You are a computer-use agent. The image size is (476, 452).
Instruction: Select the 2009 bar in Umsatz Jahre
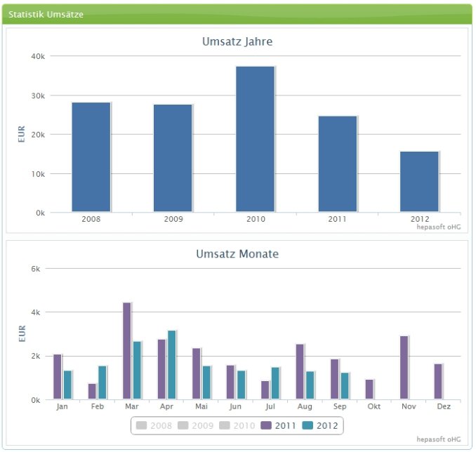[x=173, y=158]
